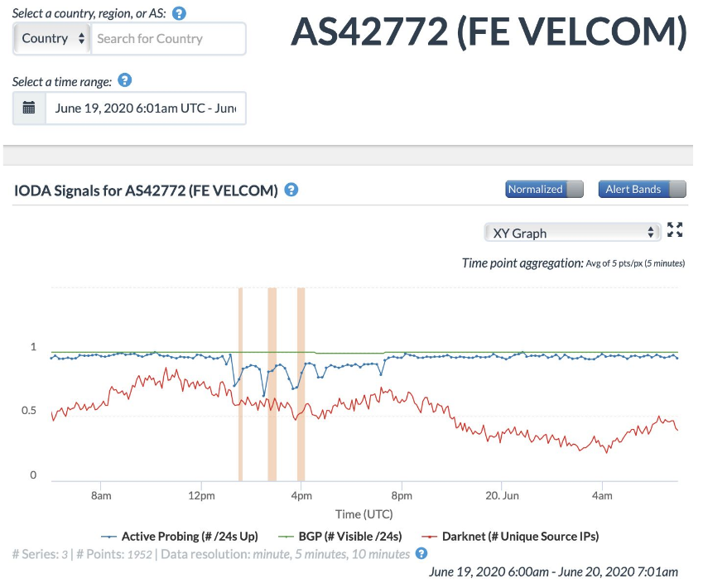Click into Search for Country field
This screenshot has height=588, width=703.
[x=169, y=39]
